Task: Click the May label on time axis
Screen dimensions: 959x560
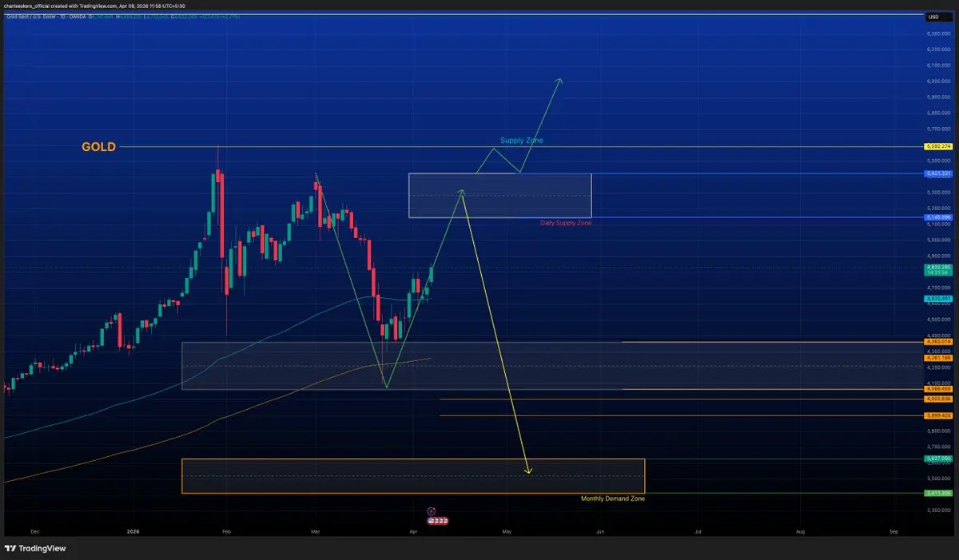Action: pyautogui.click(x=505, y=530)
